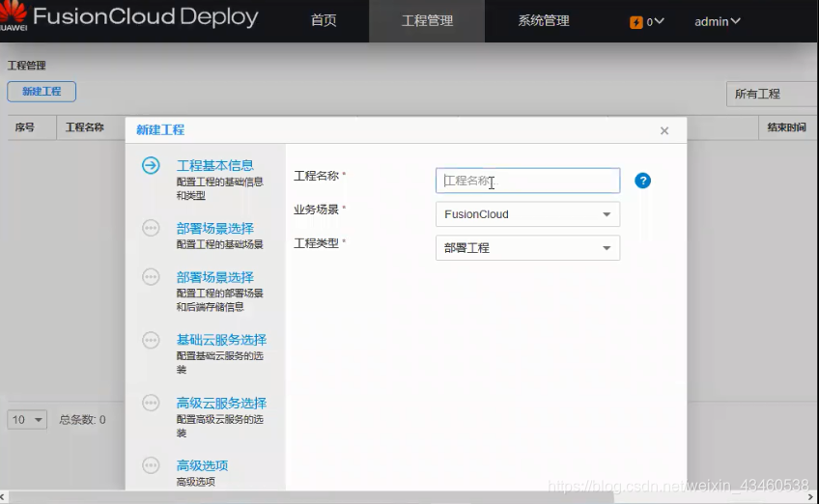Click the 结束时间 column header
Viewport: 819px width, 504px height.
coord(786,127)
